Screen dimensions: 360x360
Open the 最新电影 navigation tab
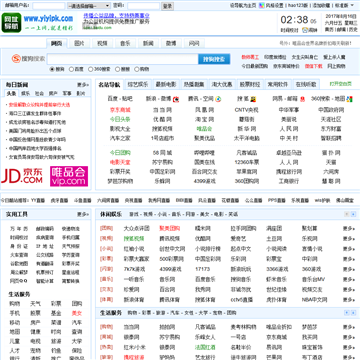click(x=167, y=84)
